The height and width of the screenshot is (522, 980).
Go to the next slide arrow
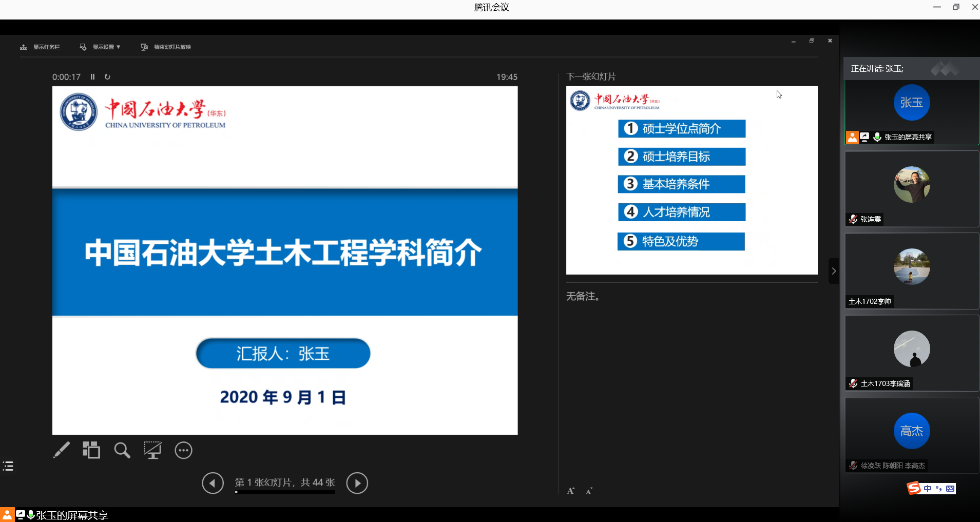click(x=357, y=483)
